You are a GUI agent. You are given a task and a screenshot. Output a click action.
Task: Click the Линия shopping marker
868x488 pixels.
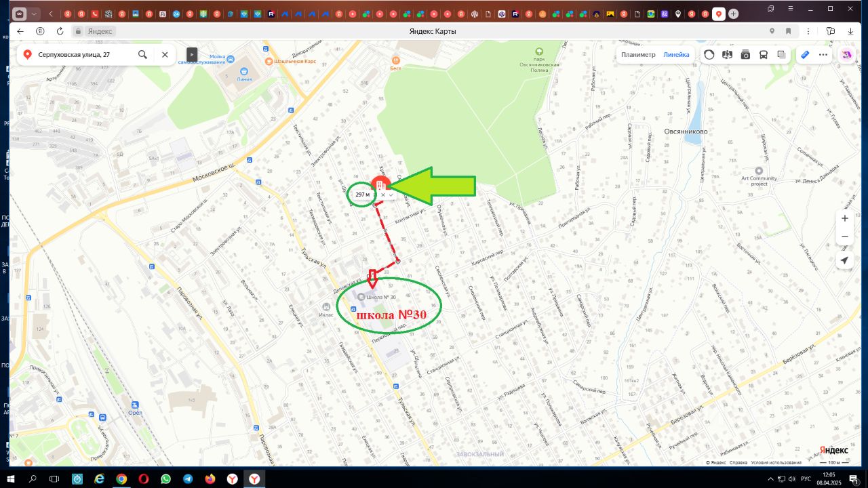[244, 70]
